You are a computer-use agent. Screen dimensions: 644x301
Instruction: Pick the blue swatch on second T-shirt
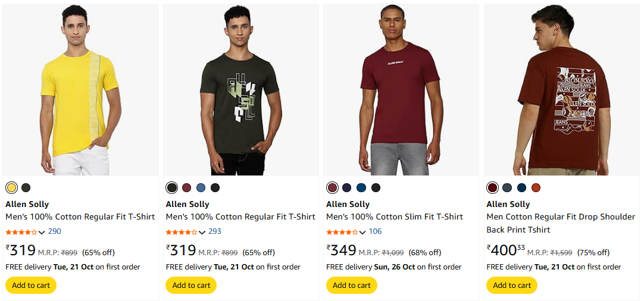tap(201, 188)
